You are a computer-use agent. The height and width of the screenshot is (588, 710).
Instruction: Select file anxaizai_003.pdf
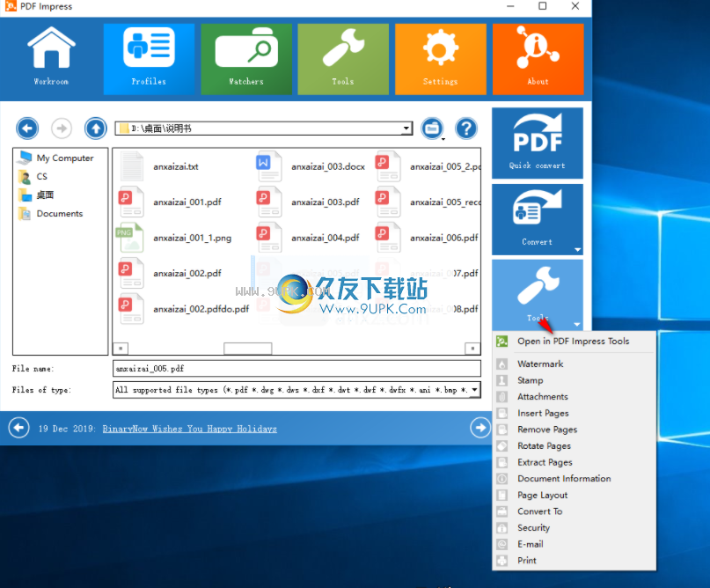tap(326, 202)
